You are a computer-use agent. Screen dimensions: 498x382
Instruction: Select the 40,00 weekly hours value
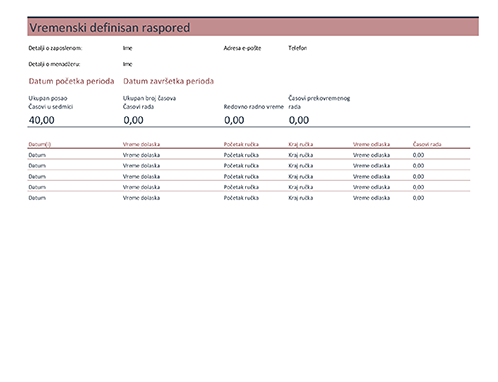coord(42,120)
